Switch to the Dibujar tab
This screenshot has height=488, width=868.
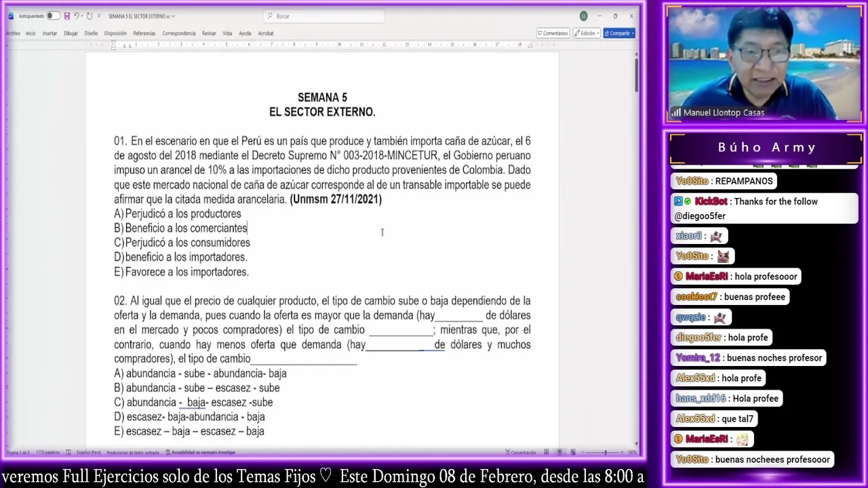(71, 33)
